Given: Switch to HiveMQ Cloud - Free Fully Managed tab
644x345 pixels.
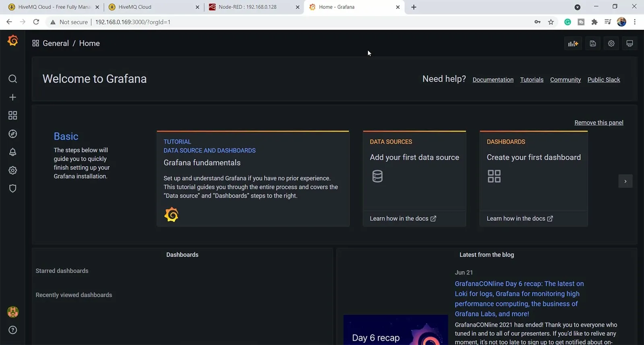Looking at the screenshot, I should click(x=54, y=7).
